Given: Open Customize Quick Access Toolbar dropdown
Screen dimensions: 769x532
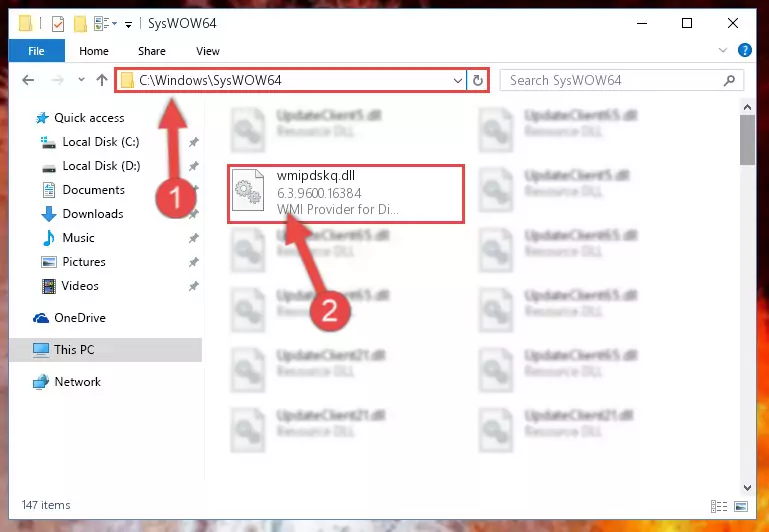Looking at the screenshot, I should coord(128,24).
